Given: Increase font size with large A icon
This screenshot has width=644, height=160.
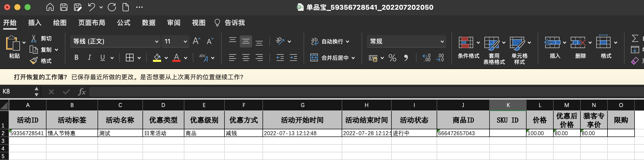Looking at the screenshot, I should tap(196, 41).
